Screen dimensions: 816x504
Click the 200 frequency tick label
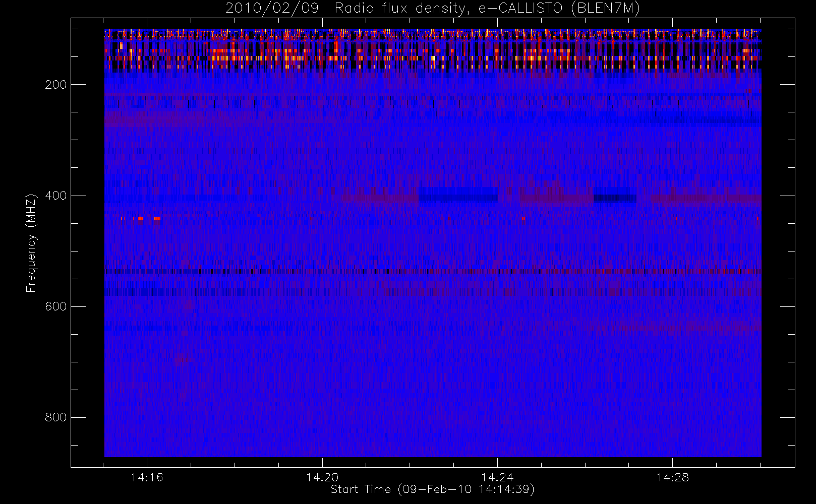point(56,85)
